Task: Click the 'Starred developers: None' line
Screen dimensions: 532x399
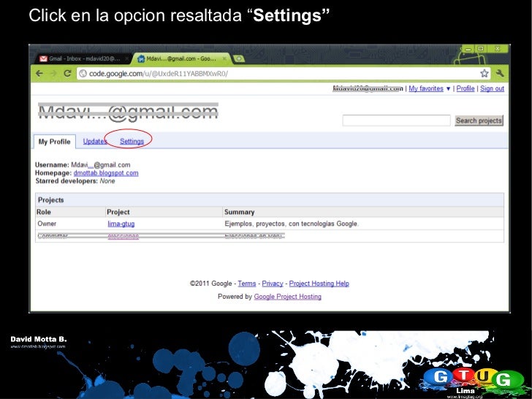Action: click(x=75, y=180)
